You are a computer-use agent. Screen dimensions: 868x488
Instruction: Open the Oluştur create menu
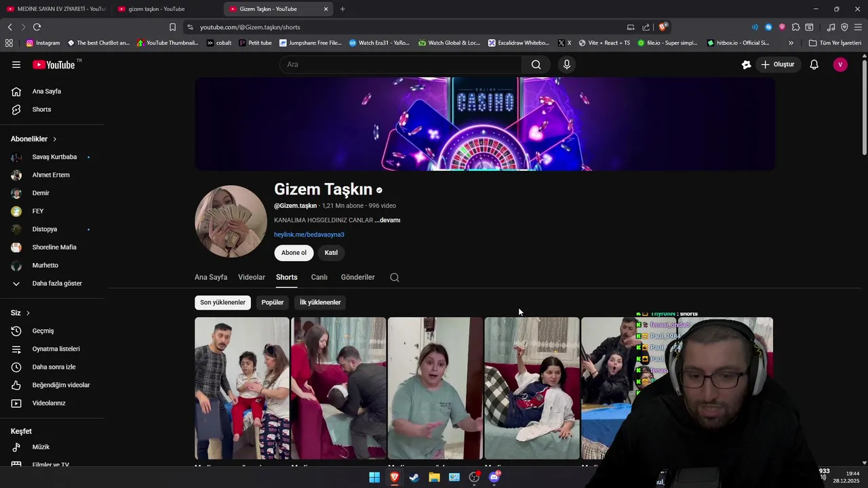(777, 64)
